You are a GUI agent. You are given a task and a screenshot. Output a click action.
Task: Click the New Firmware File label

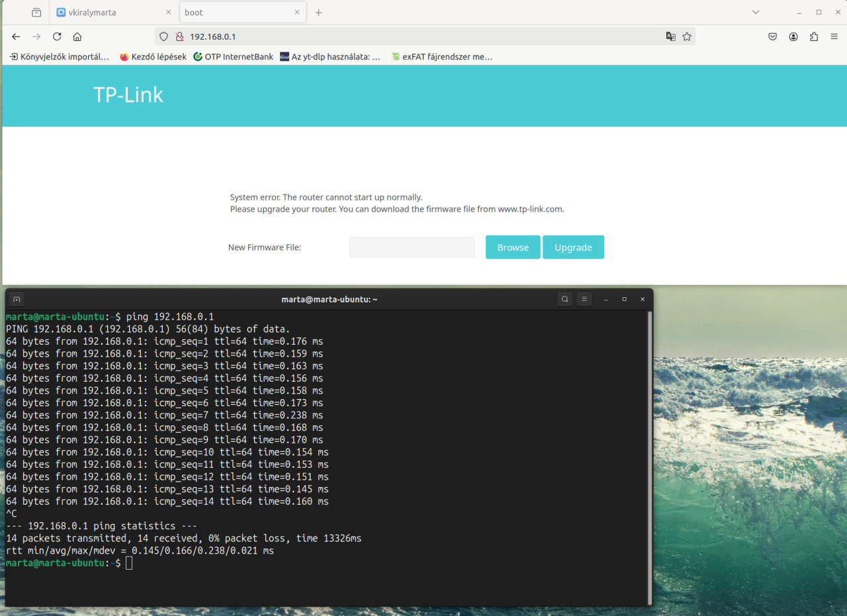click(265, 247)
